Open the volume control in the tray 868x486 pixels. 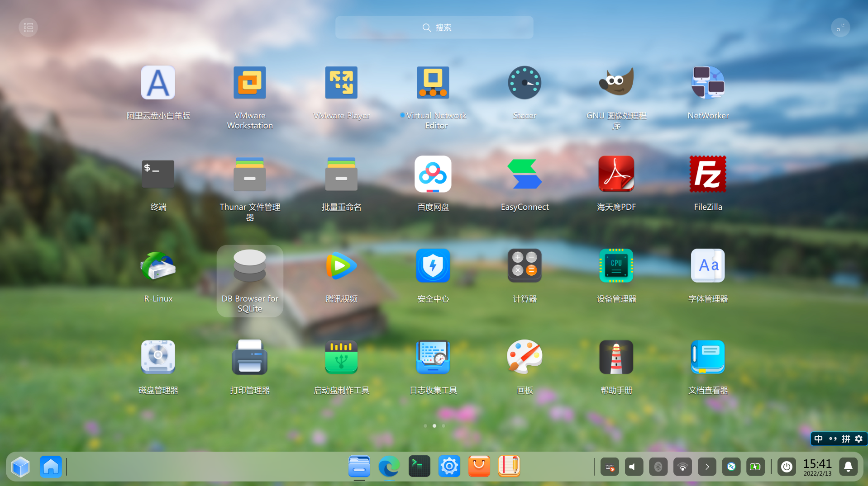634,467
